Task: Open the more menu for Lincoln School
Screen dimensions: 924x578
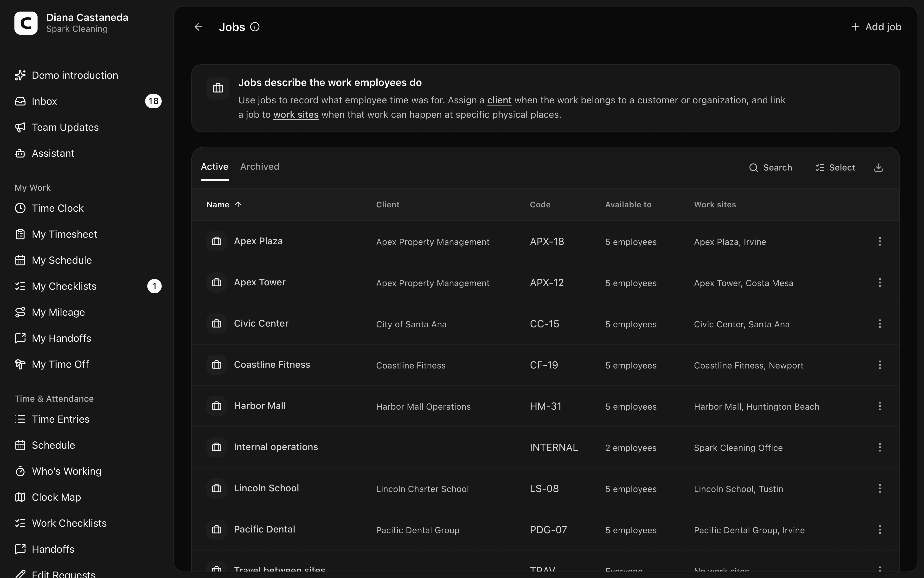Action: coord(880,488)
